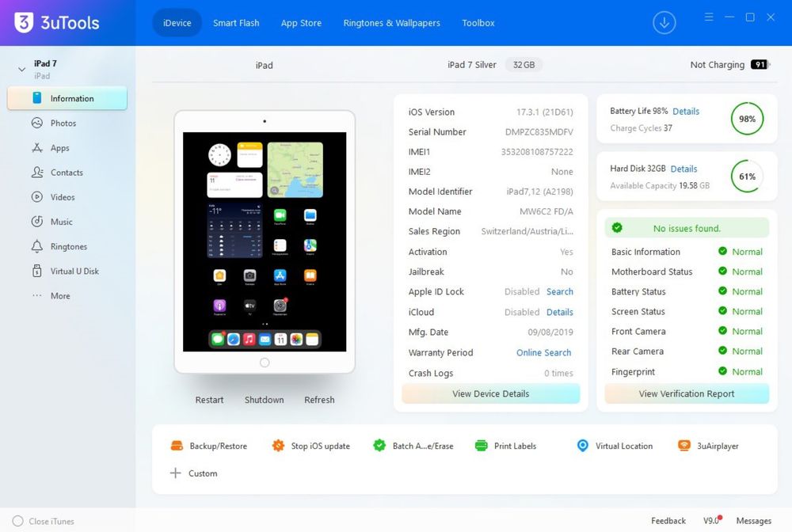Open the Feedback link
The image size is (792, 532).
tap(668, 520)
